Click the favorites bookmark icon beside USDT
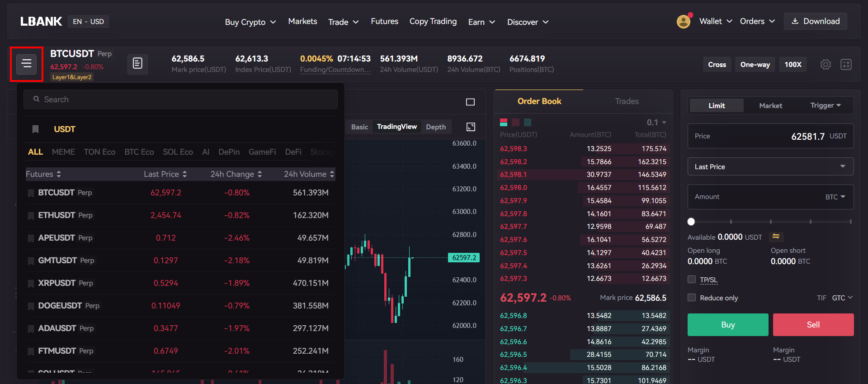Image resolution: width=868 pixels, height=384 pixels. [x=35, y=129]
